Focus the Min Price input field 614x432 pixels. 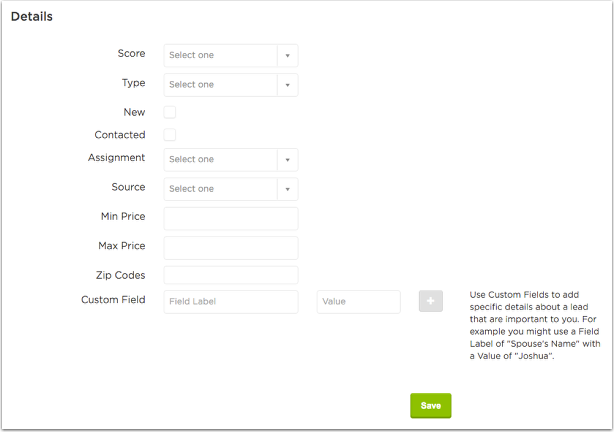tap(231, 219)
